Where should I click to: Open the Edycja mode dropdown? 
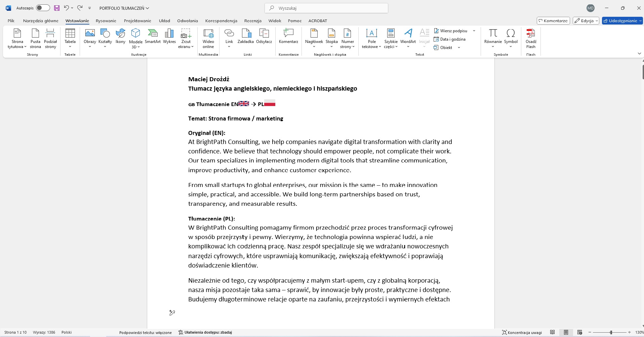tap(586, 21)
